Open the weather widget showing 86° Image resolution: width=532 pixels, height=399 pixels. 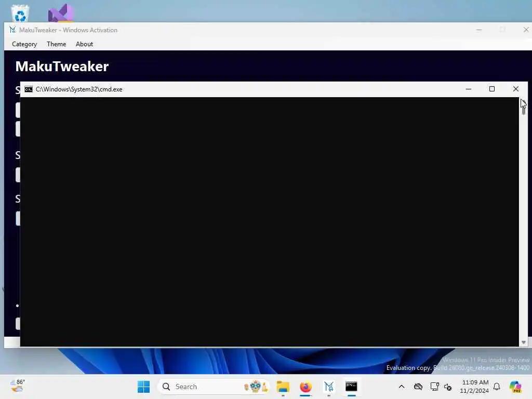[x=17, y=386]
